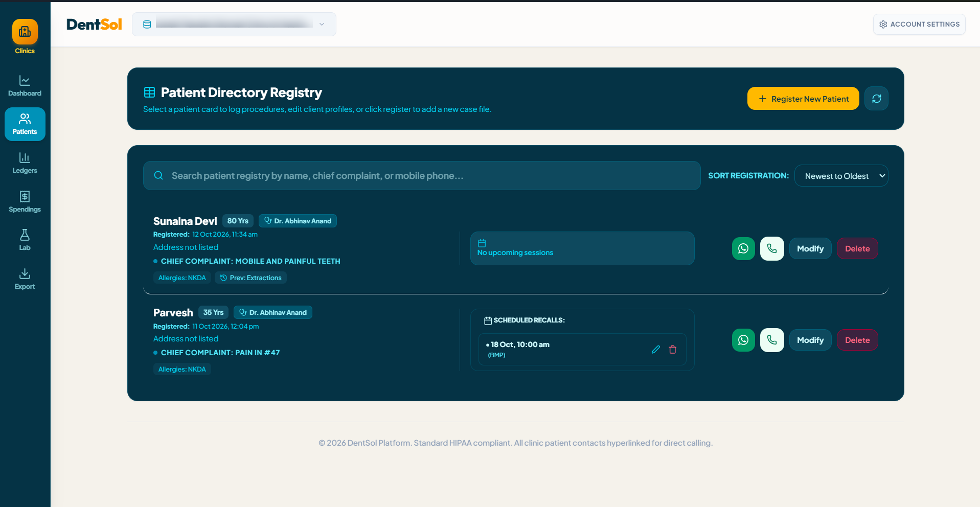The height and width of the screenshot is (507, 980).
Task: Select Patients in the sidebar
Action: coord(25,124)
